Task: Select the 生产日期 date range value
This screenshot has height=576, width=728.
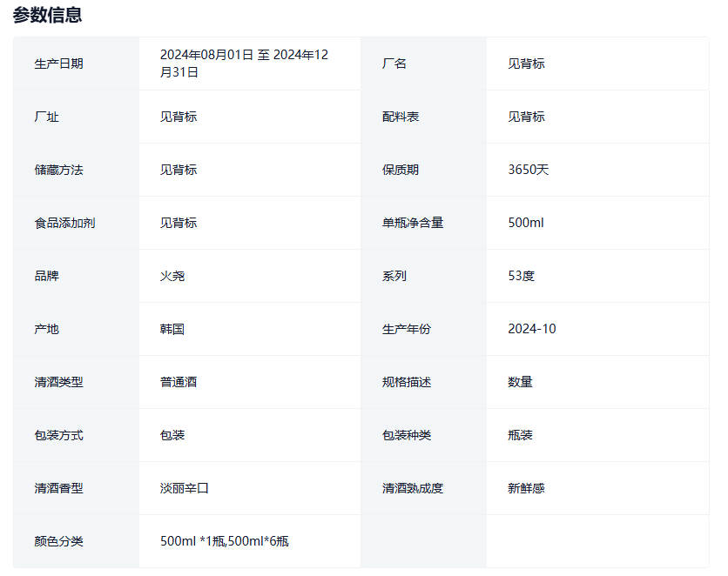Action: point(244,64)
